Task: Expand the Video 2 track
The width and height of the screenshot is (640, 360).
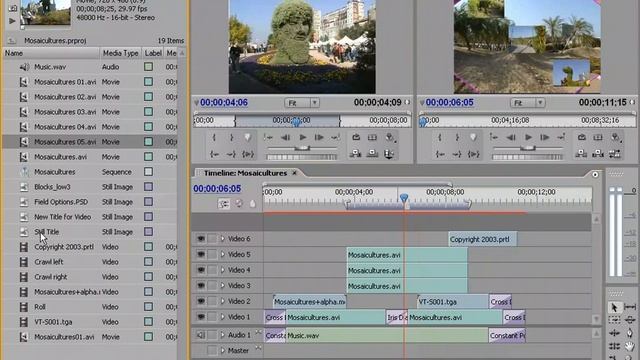Action: coord(222,301)
